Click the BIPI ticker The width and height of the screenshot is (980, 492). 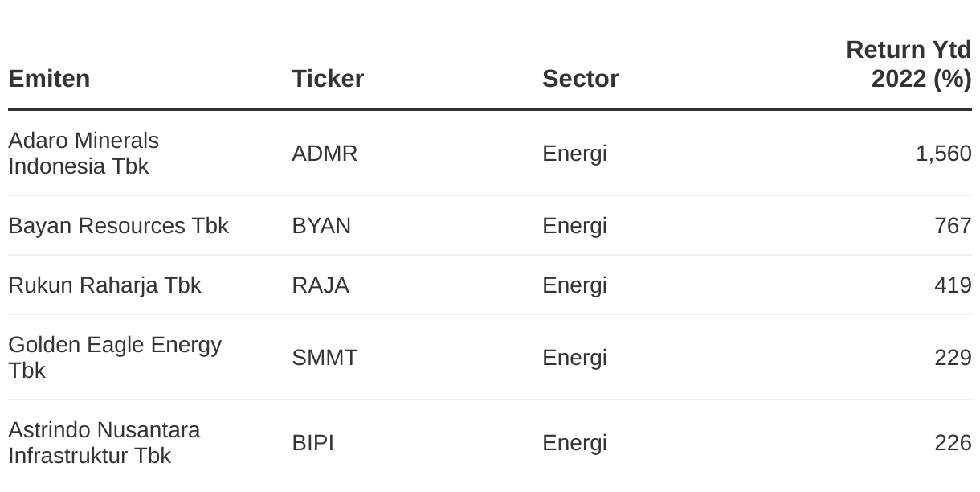[x=312, y=443]
